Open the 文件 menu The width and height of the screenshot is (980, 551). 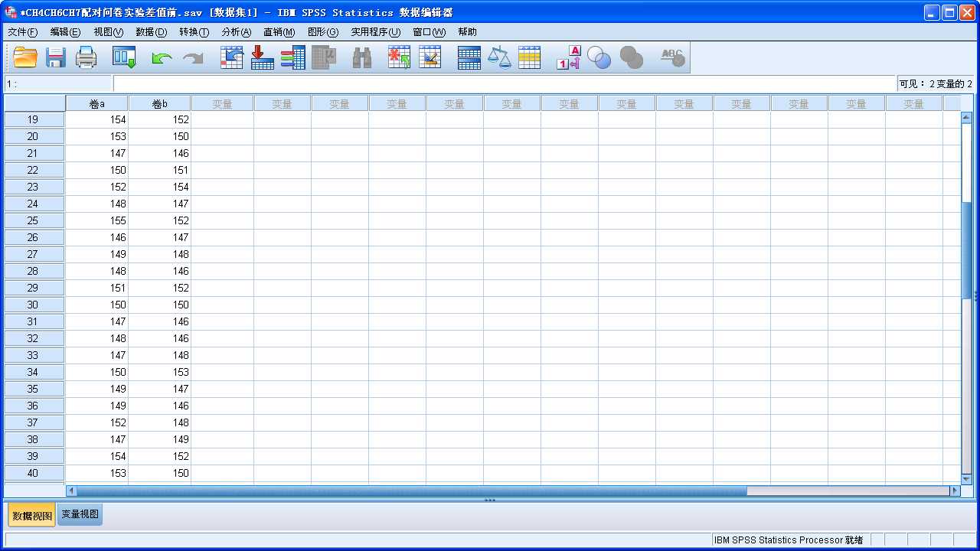(22, 32)
